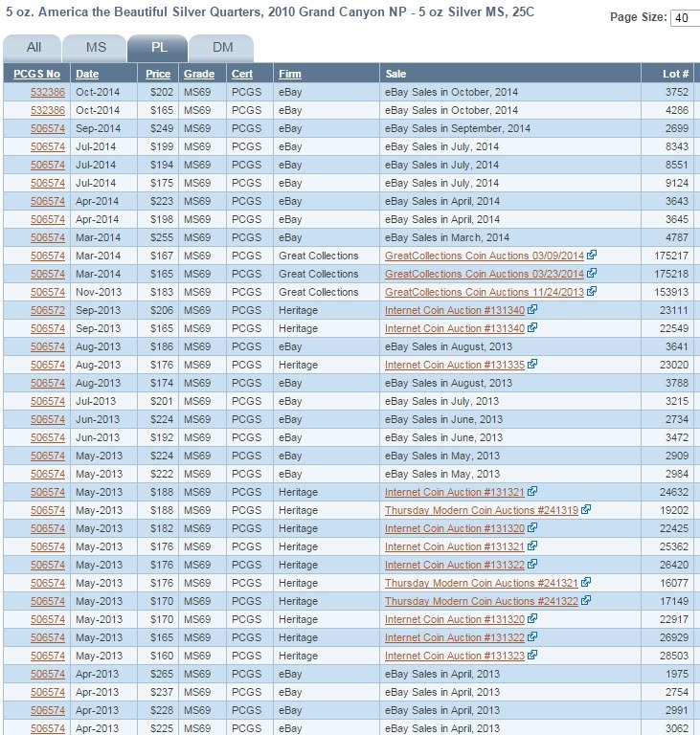Sort by PCGS No column header
700x735 pixels.
click(x=36, y=74)
